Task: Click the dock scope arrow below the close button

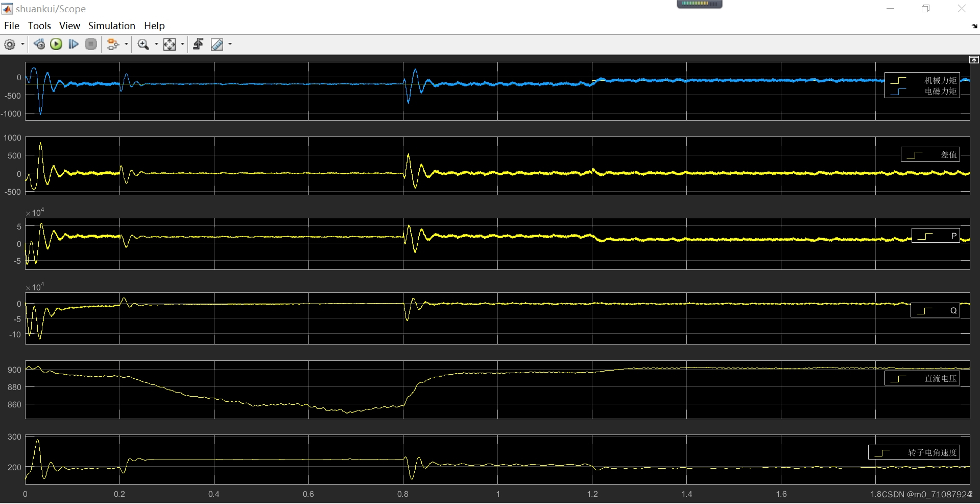Action: [x=974, y=26]
